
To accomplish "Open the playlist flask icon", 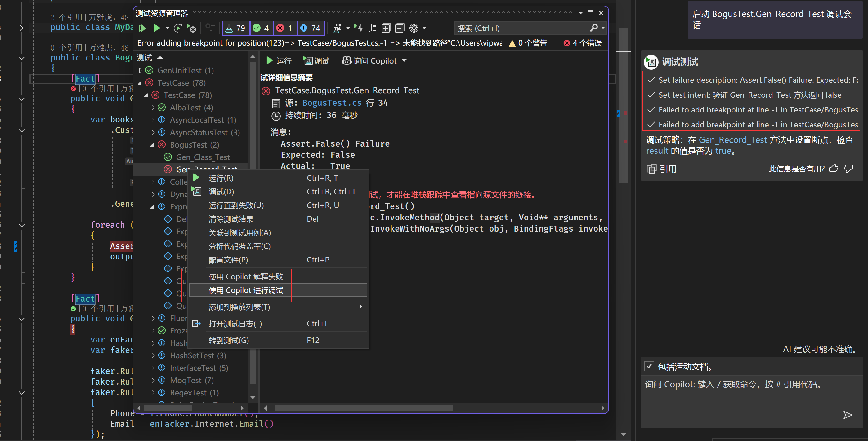I will 338,28.
